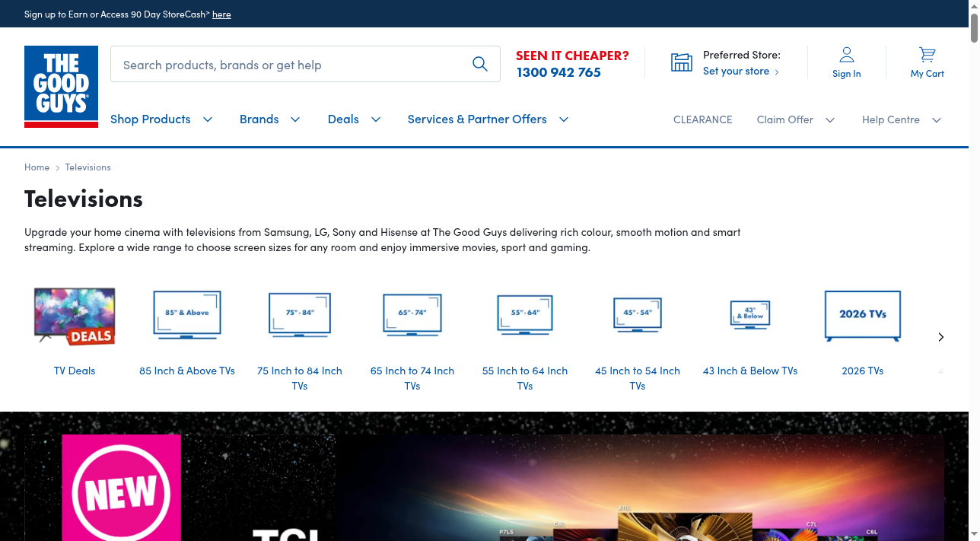This screenshot has height=541, width=980.
Task: Click 'Set your store' link
Action: pyautogui.click(x=741, y=71)
